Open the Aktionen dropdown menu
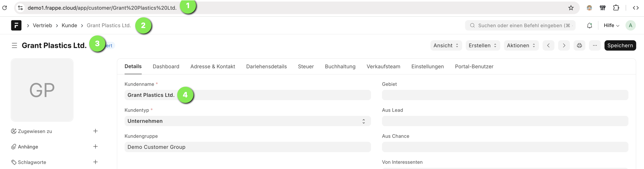Image resolution: width=644 pixels, height=169 pixels. pyautogui.click(x=521, y=45)
